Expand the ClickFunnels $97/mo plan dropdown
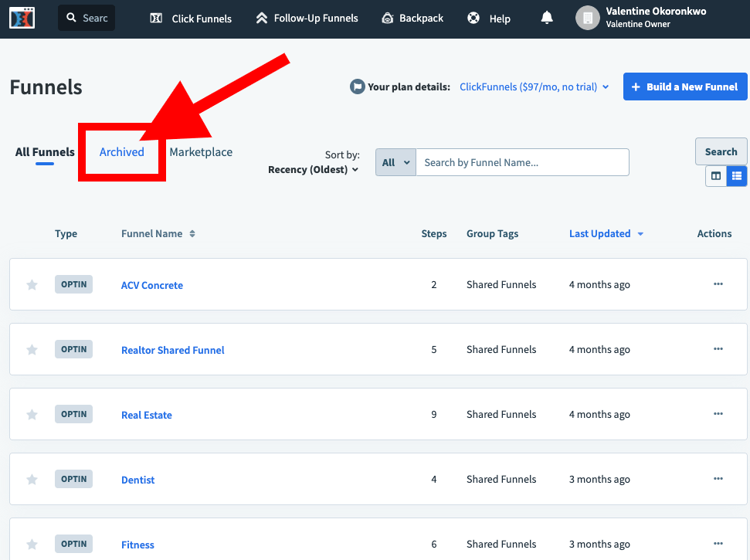This screenshot has height=560, width=750. 534,87
